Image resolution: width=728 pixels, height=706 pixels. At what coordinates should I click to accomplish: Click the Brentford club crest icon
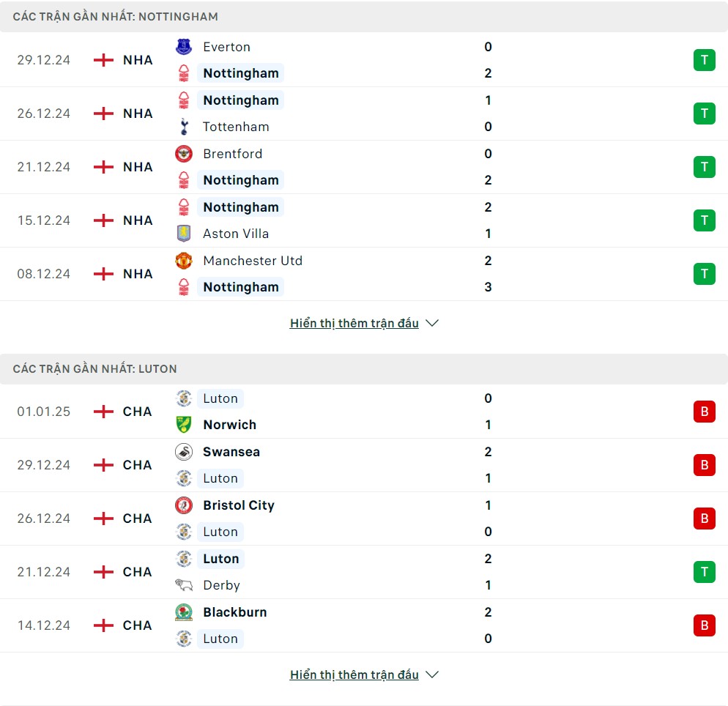(x=184, y=154)
